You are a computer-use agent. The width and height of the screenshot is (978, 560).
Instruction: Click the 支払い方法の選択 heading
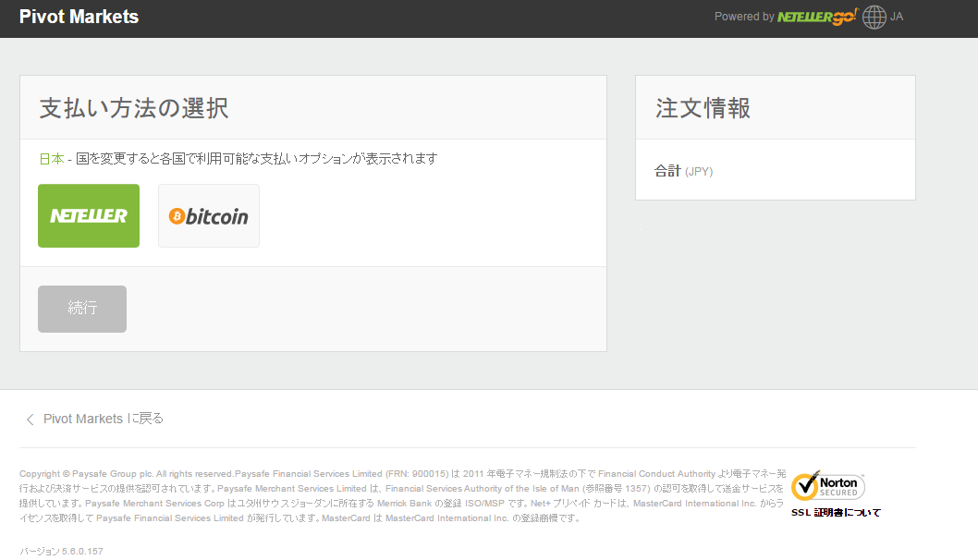(x=133, y=108)
